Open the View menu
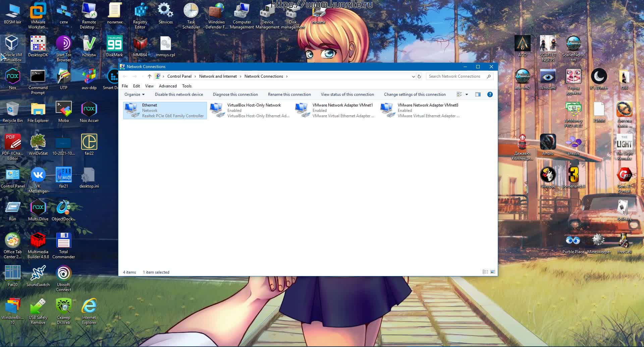Screen dimensions: 644x347 [149, 86]
